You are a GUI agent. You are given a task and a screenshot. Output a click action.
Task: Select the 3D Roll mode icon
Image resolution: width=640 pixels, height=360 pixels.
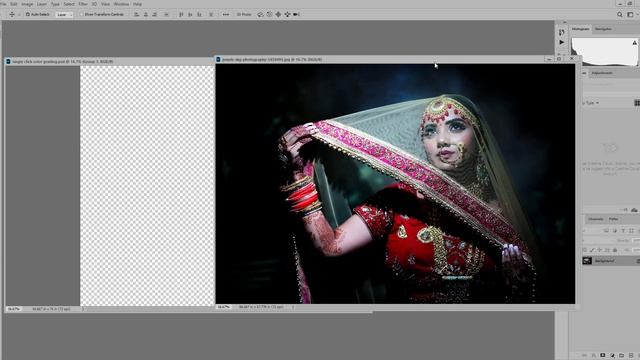click(269, 14)
